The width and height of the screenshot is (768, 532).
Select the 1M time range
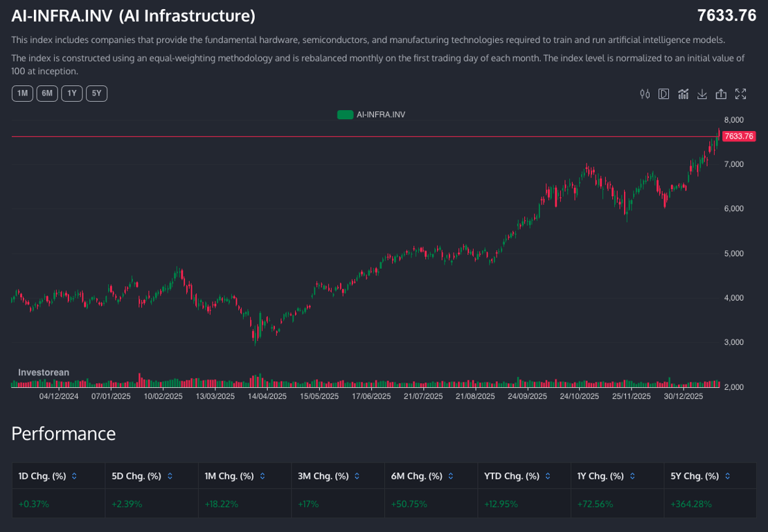(22, 94)
